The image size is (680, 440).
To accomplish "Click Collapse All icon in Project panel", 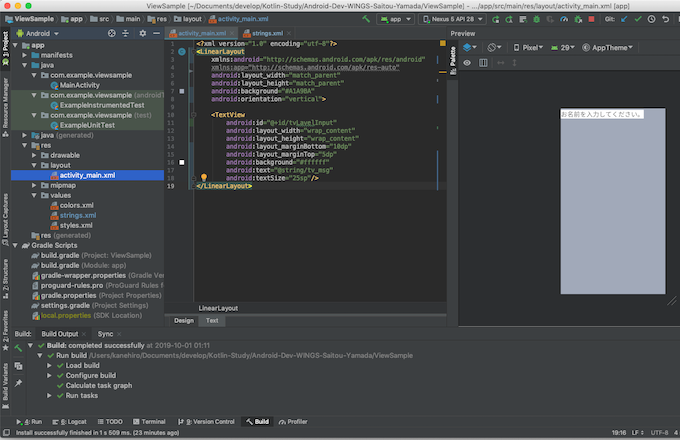I will click(x=125, y=33).
